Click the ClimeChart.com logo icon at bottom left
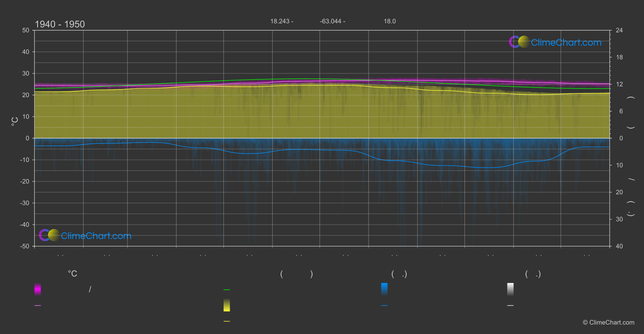The width and height of the screenshot is (644, 334). 49,235
